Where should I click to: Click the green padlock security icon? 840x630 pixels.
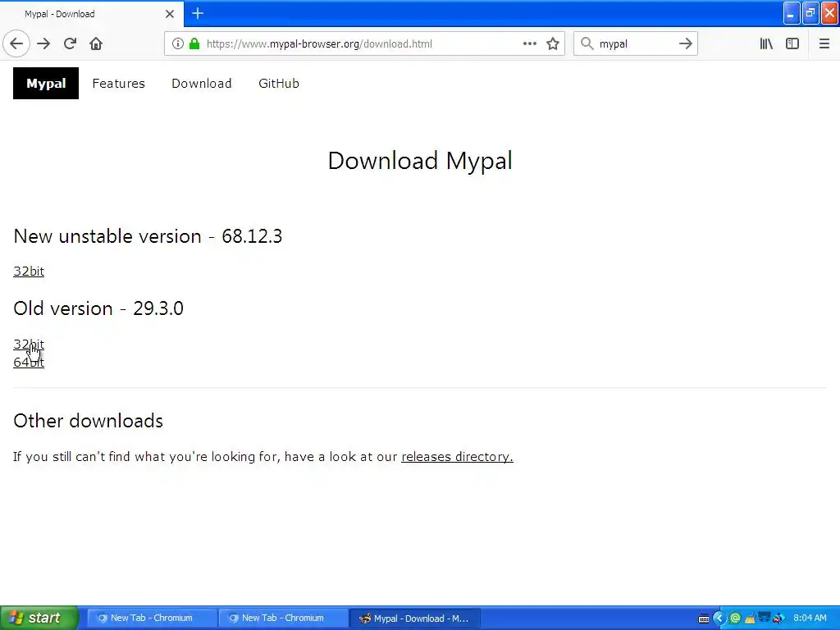coord(194,44)
